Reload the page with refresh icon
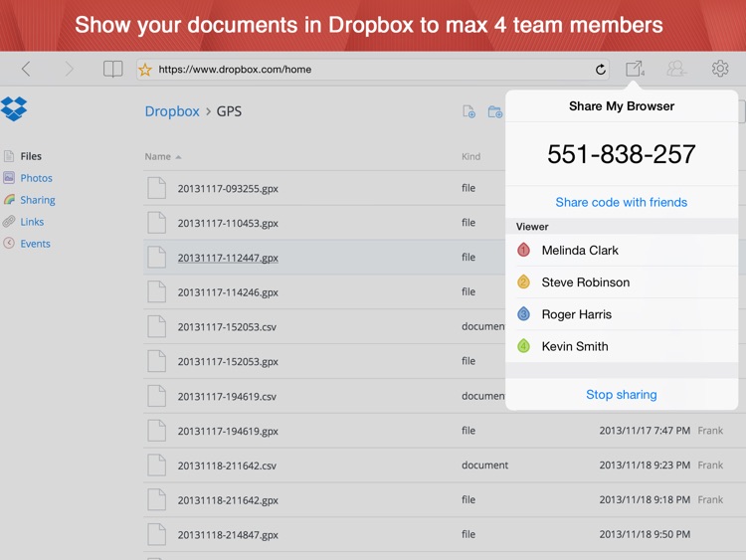Image resolution: width=746 pixels, height=560 pixels. pyautogui.click(x=601, y=70)
